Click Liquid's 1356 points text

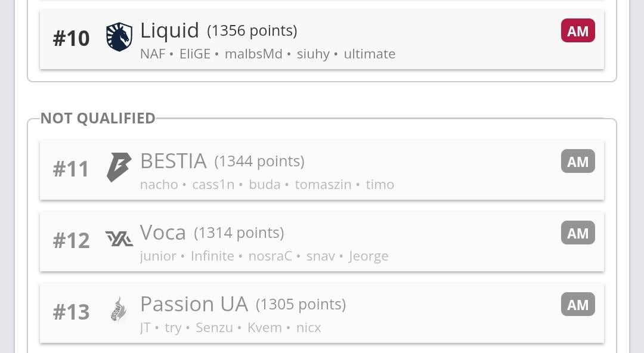click(x=252, y=30)
